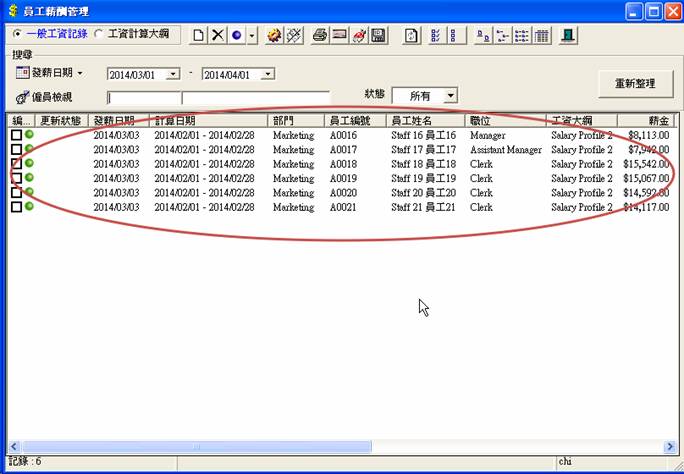Click the delete X icon in toolbar
The height and width of the screenshot is (474, 684).
click(x=217, y=35)
